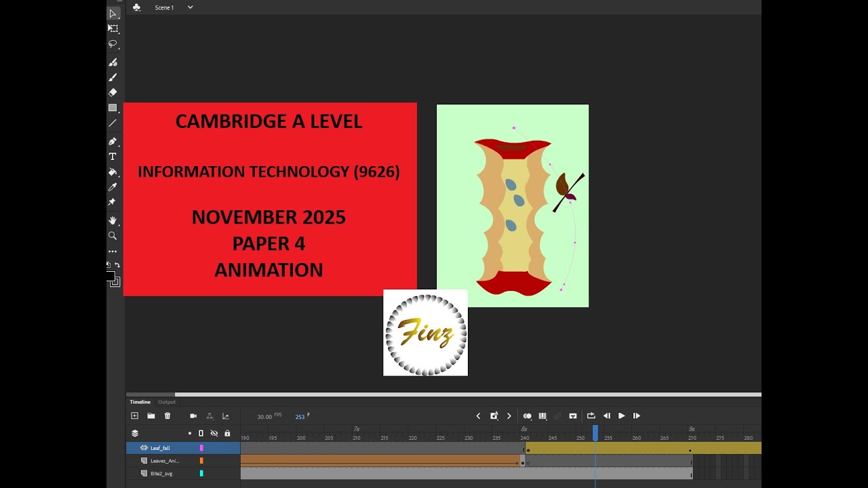Click Leaf_fall property keyframe at frame 270
Screen dimensions: 868x488
pyautogui.click(x=690, y=451)
